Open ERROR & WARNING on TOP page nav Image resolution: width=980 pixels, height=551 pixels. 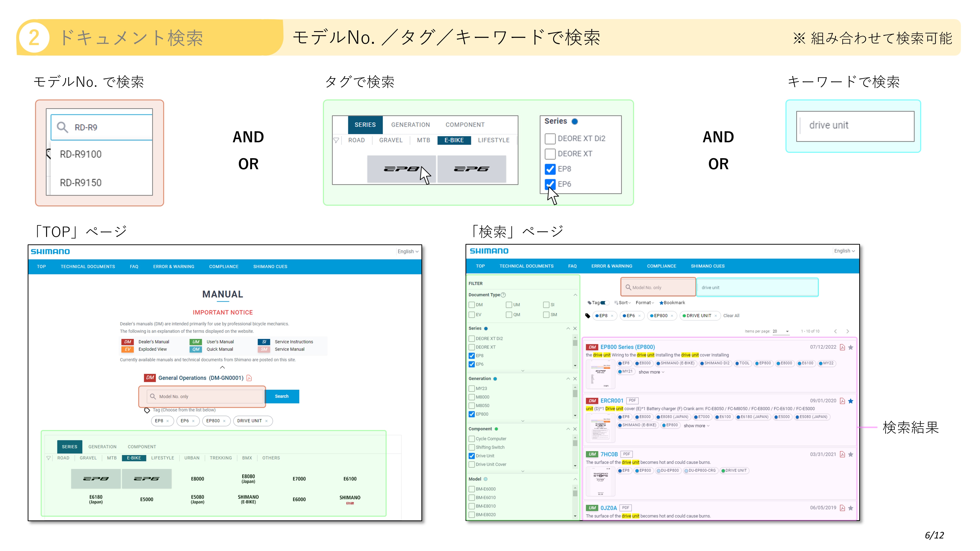tap(173, 267)
